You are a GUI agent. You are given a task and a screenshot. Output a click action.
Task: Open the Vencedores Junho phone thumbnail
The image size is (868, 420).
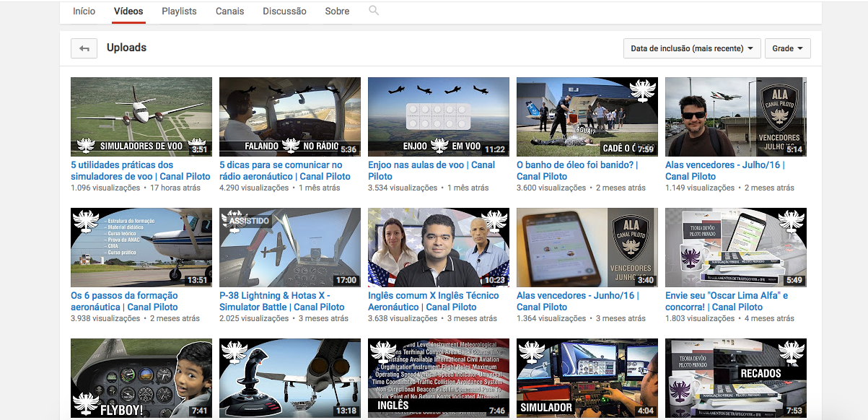587,248
